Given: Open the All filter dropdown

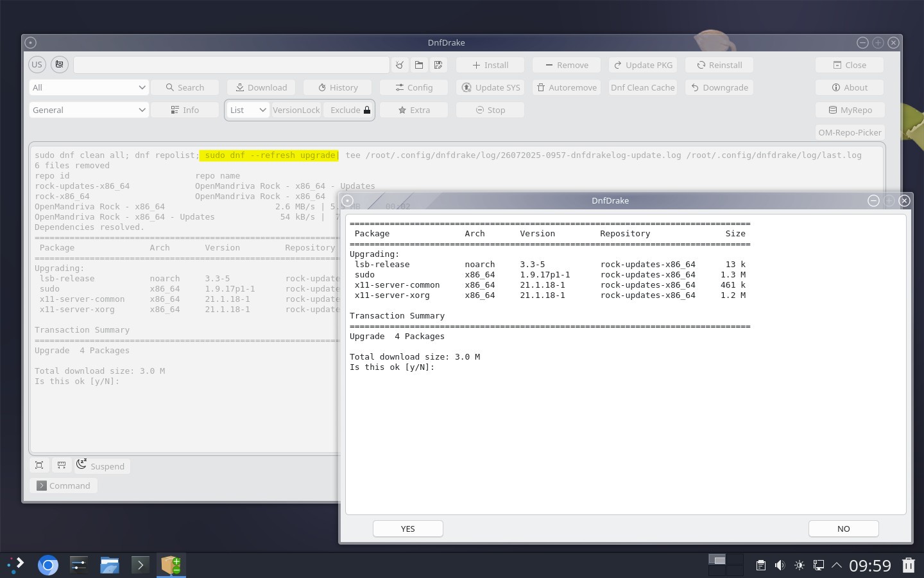Looking at the screenshot, I should (89, 87).
